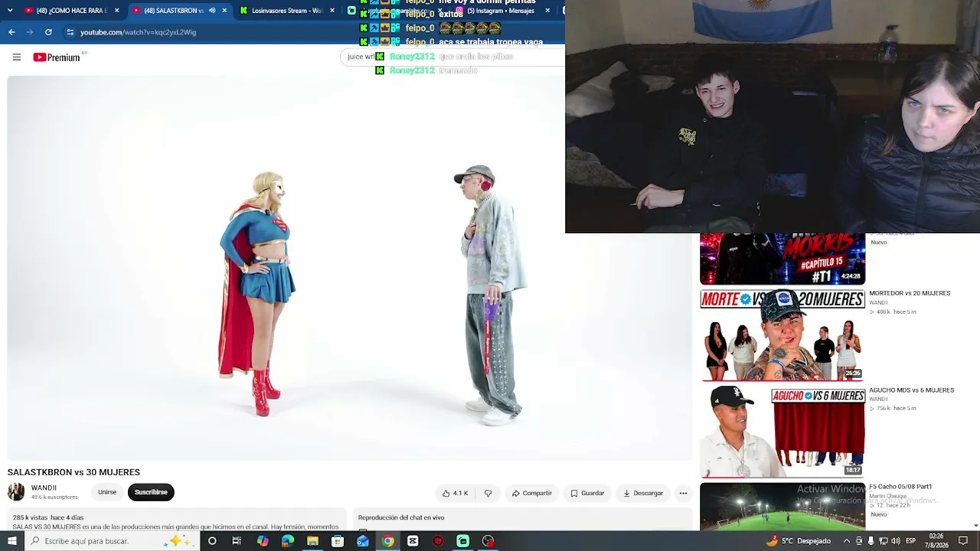Open Cortana circle icon on taskbar
The width and height of the screenshot is (980, 551).
(212, 541)
